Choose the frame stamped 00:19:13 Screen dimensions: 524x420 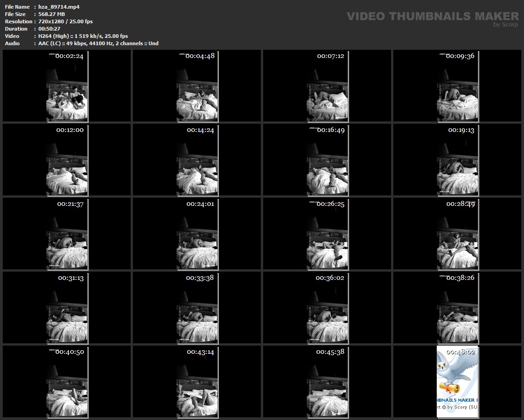coord(458,160)
